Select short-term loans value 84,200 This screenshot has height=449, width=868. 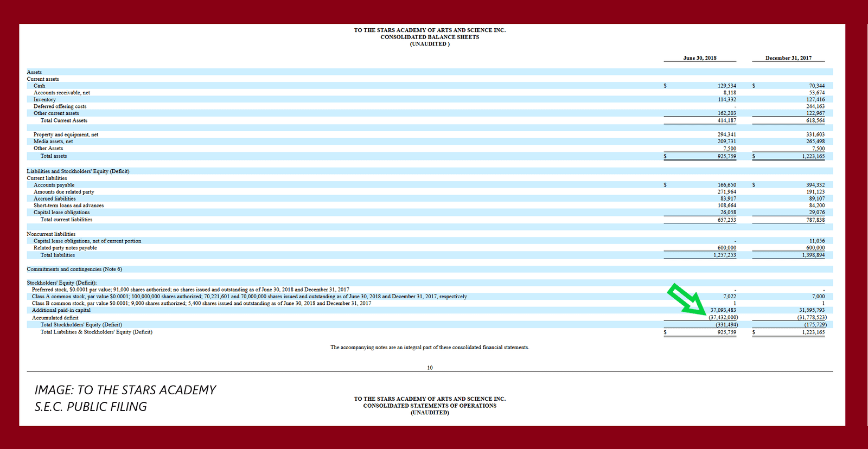click(816, 206)
